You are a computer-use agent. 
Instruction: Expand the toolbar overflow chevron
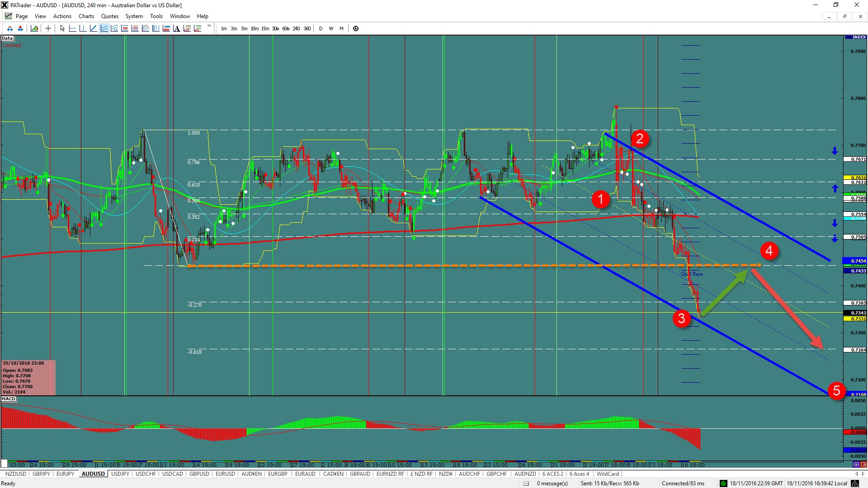coord(209,26)
